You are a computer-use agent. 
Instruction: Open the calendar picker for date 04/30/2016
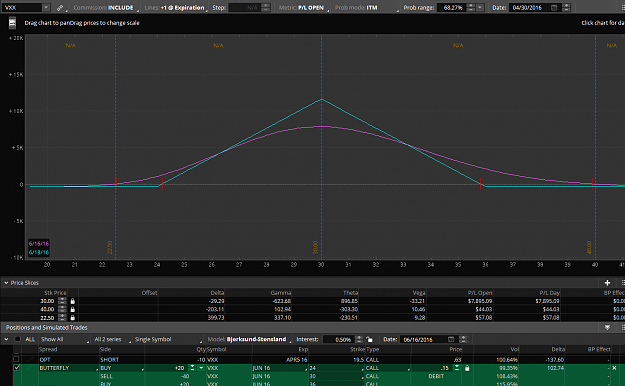click(x=554, y=8)
